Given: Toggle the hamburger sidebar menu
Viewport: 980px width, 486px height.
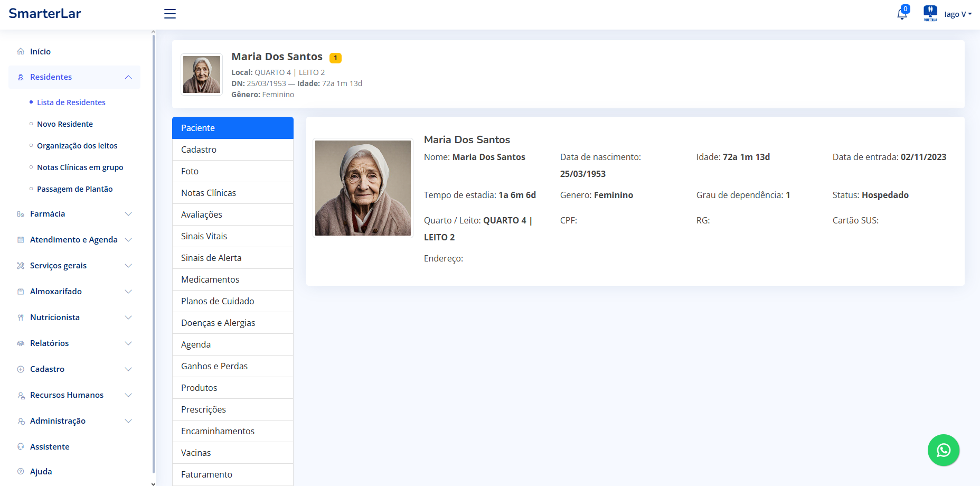Looking at the screenshot, I should (x=170, y=14).
